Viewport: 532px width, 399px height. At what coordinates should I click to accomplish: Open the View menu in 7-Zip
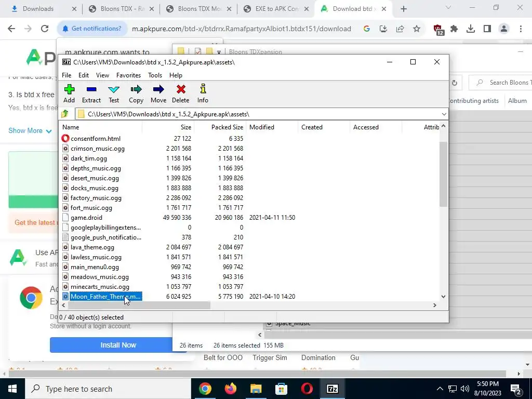102,75
